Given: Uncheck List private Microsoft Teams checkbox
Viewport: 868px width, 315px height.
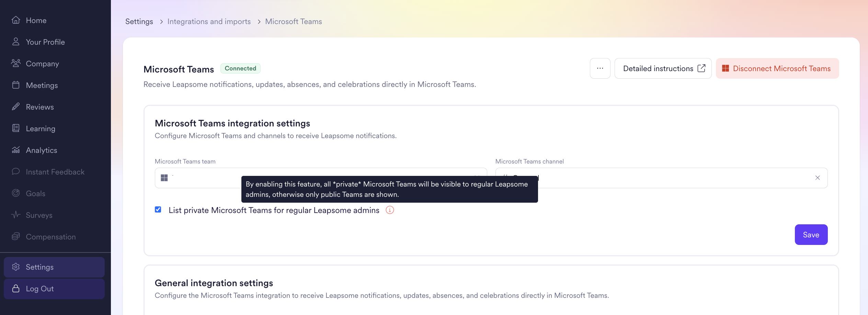Looking at the screenshot, I should pos(158,210).
